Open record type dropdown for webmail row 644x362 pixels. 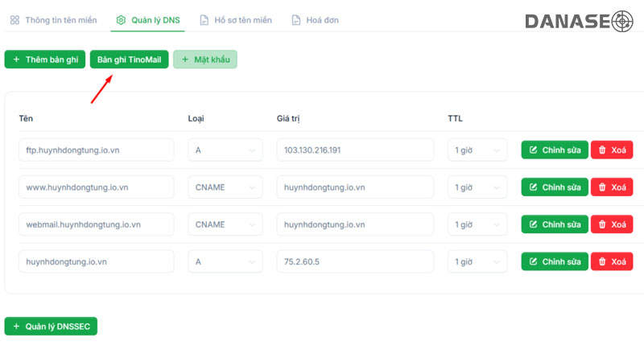click(x=225, y=224)
